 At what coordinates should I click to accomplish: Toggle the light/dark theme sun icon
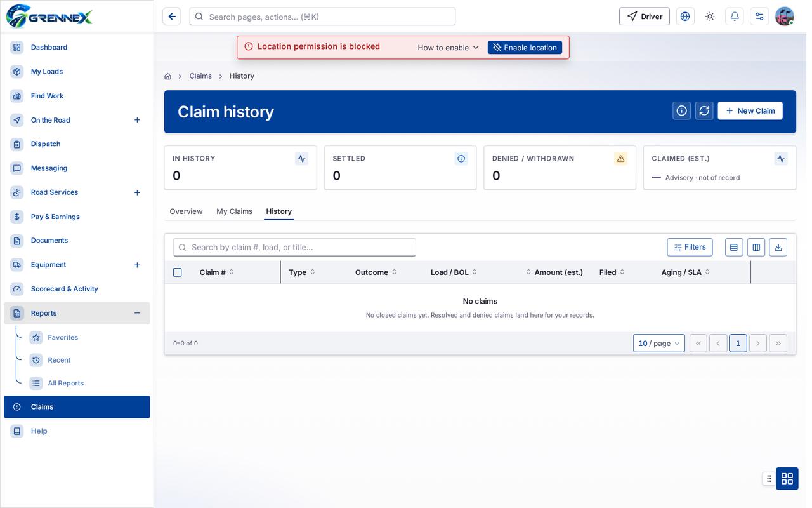coord(710,17)
